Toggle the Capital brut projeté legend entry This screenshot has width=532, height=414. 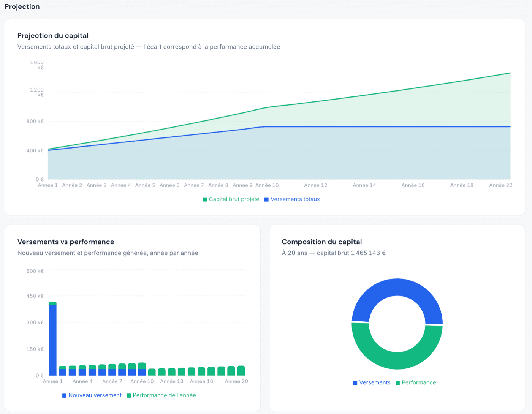pos(231,199)
